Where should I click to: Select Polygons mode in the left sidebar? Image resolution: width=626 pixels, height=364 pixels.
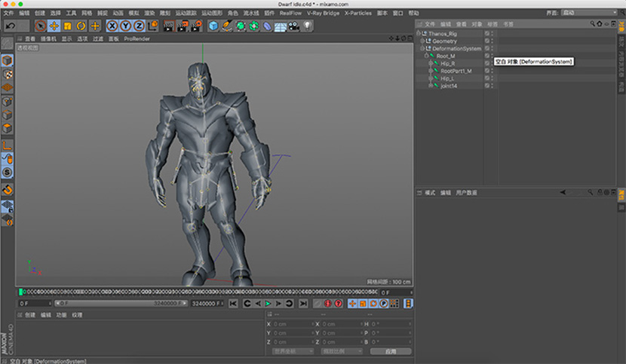pyautogui.click(x=8, y=128)
